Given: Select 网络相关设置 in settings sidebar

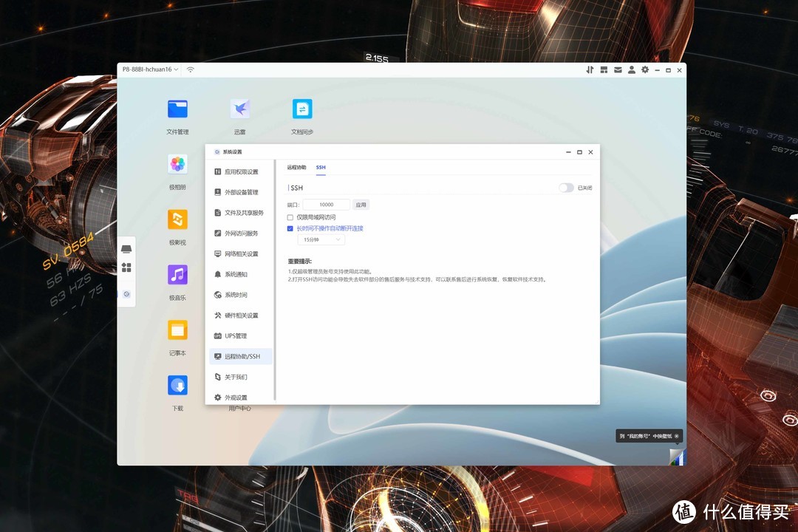Looking at the screenshot, I should pyautogui.click(x=241, y=253).
